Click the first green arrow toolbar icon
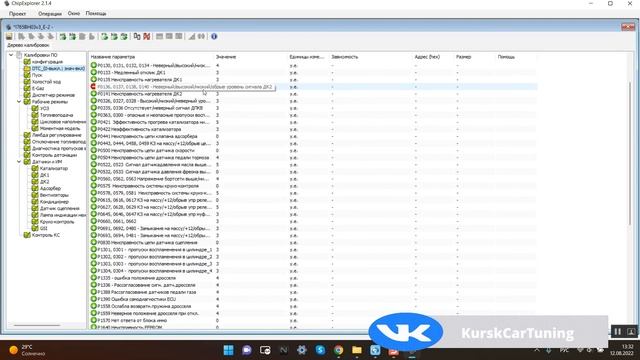 pos(62,37)
